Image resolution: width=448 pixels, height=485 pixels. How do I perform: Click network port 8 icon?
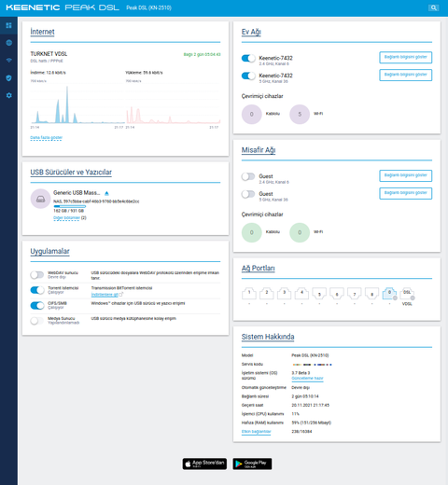click(371, 293)
